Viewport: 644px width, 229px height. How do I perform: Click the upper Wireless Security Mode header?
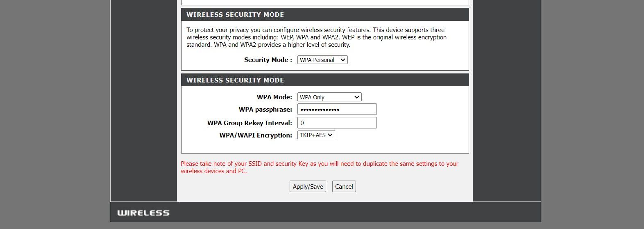(235, 15)
